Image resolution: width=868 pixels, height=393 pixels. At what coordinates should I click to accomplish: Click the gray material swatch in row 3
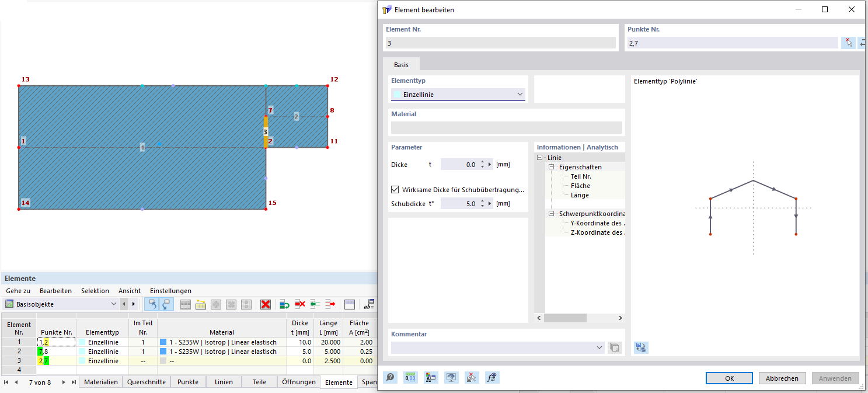163,361
